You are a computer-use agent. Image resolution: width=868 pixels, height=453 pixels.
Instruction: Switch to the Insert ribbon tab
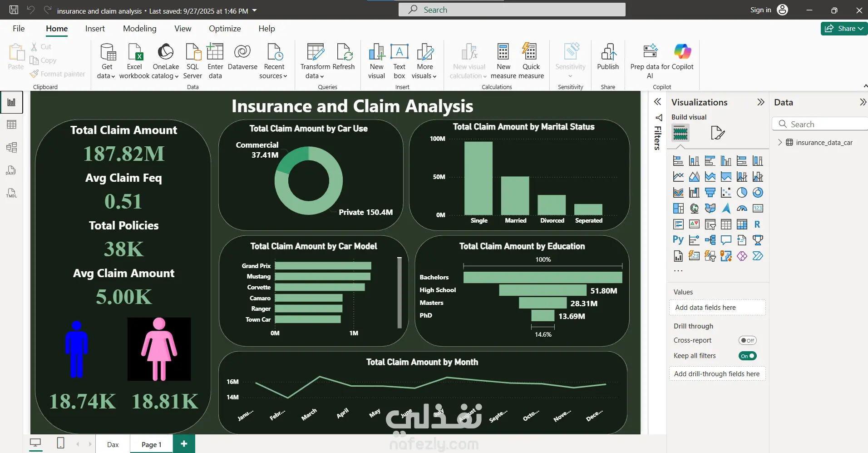(x=95, y=29)
